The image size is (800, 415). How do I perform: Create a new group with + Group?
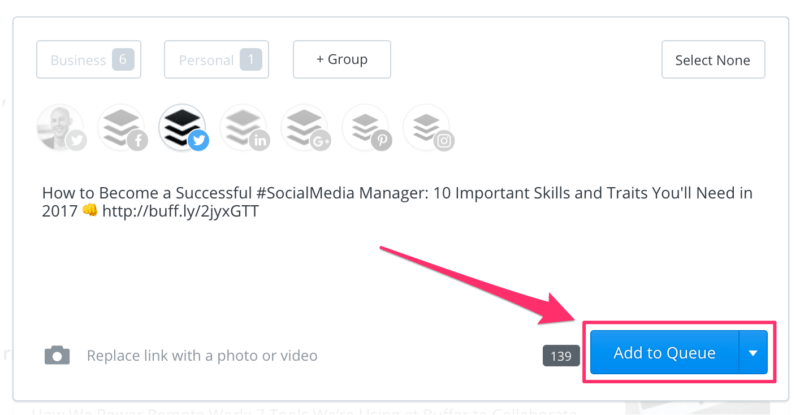[341, 60]
